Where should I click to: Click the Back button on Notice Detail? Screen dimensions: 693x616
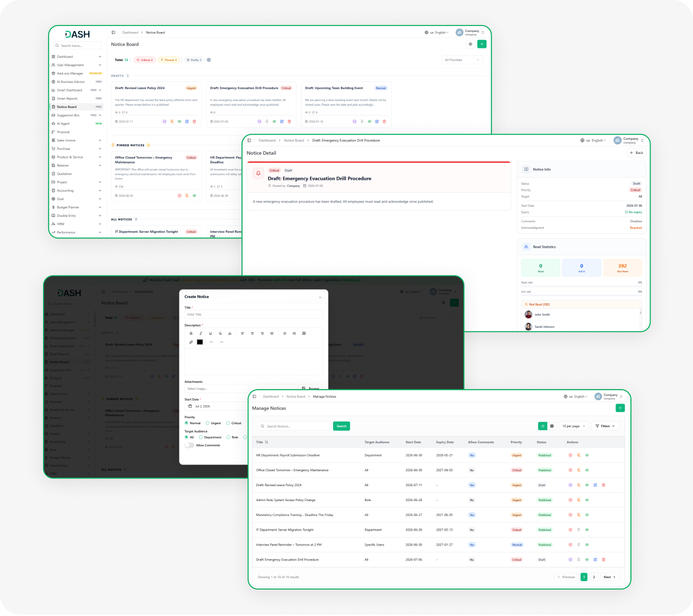pos(636,153)
